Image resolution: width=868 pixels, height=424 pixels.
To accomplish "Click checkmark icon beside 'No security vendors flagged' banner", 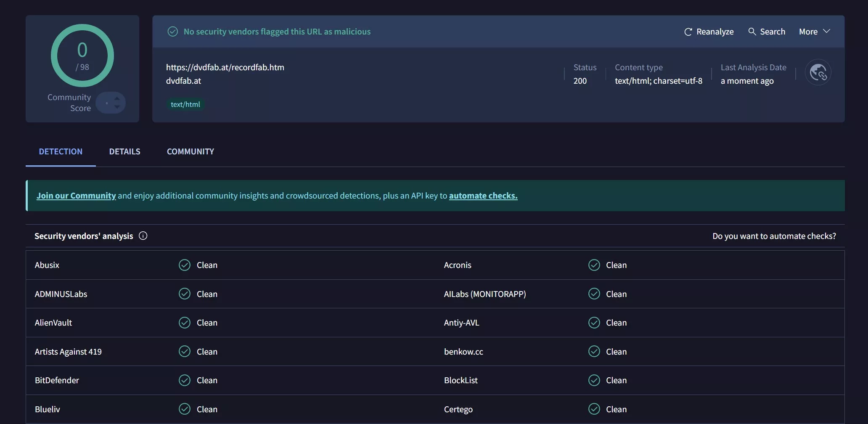I will [x=172, y=32].
